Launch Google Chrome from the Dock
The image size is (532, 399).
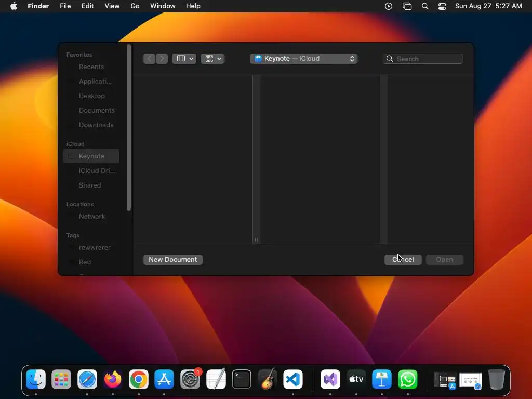pyautogui.click(x=138, y=379)
